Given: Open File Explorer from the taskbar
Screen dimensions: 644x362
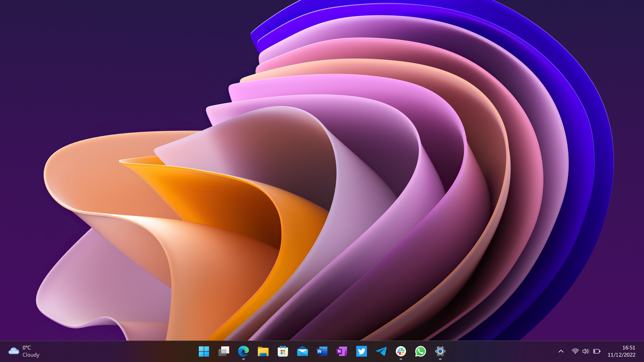Looking at the screenshot, I should pyautogui.click(x=263, y=351).
